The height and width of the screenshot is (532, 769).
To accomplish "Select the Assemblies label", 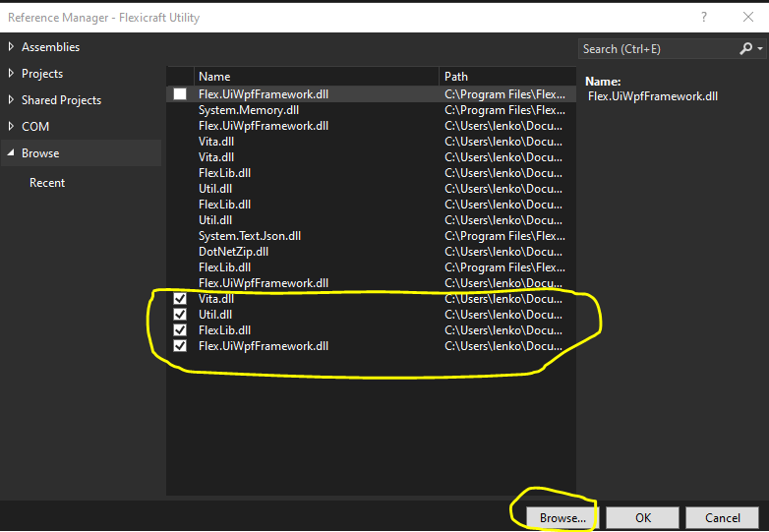I will pyautogui.click(x=50, y=47).
